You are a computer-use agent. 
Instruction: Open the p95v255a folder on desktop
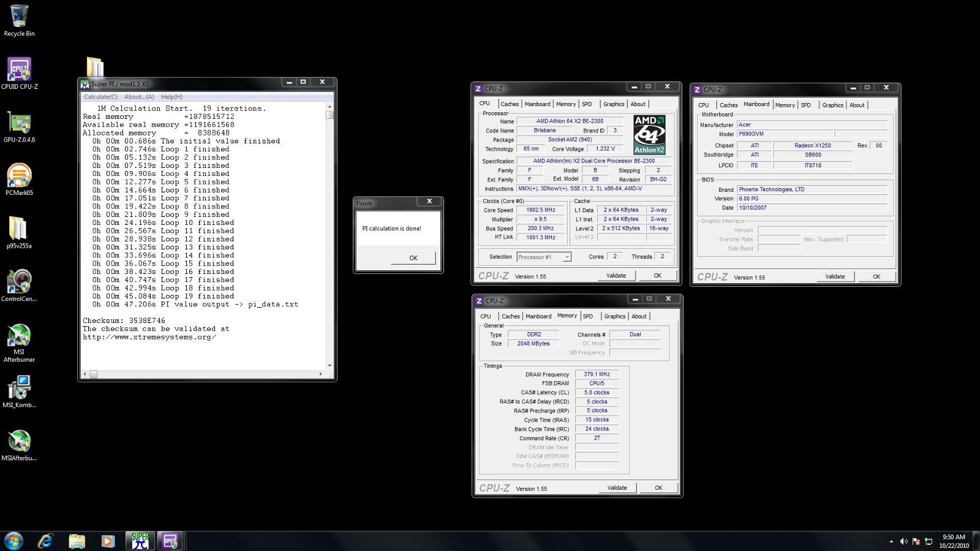pos(19,232)
